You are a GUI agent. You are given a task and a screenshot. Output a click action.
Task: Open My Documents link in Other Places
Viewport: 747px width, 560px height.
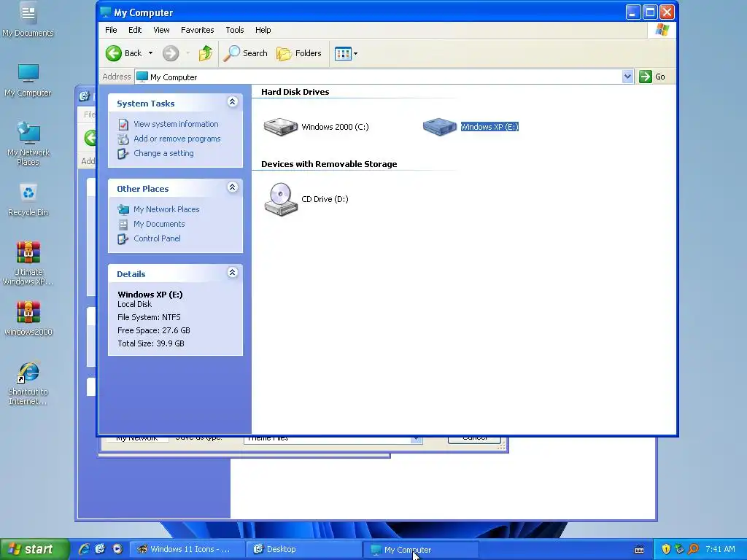coord(159,224)
